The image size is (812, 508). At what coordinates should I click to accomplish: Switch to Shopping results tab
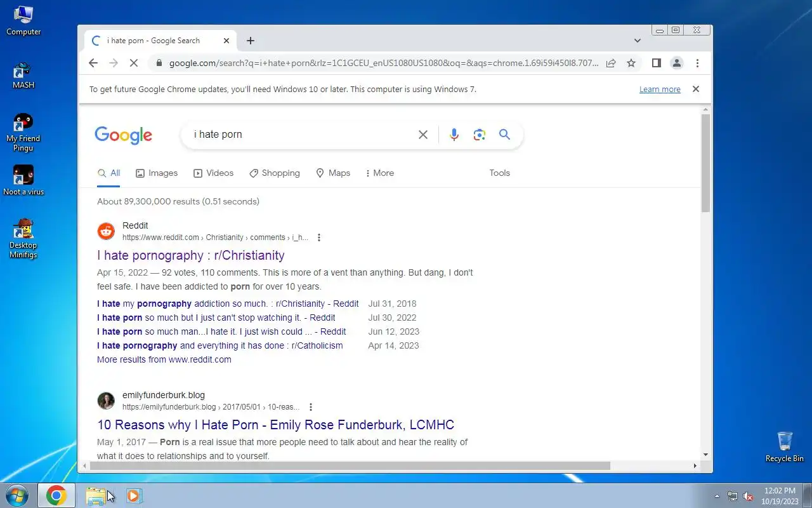[274, 173]
